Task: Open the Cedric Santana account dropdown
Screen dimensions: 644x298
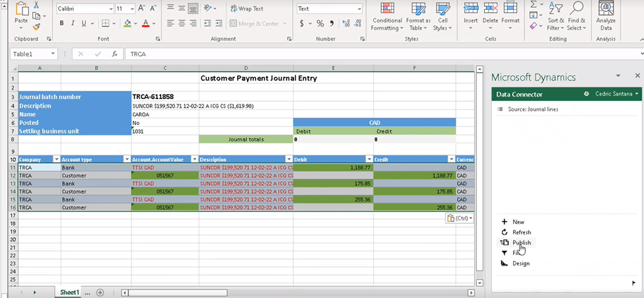Action: coord(617,94)
